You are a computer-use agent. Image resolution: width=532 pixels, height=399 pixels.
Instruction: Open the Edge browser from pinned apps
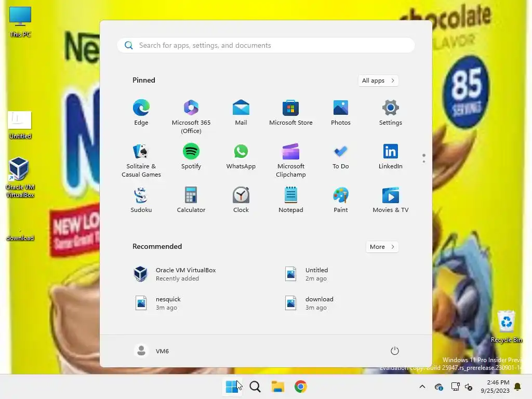click(141, 113)
